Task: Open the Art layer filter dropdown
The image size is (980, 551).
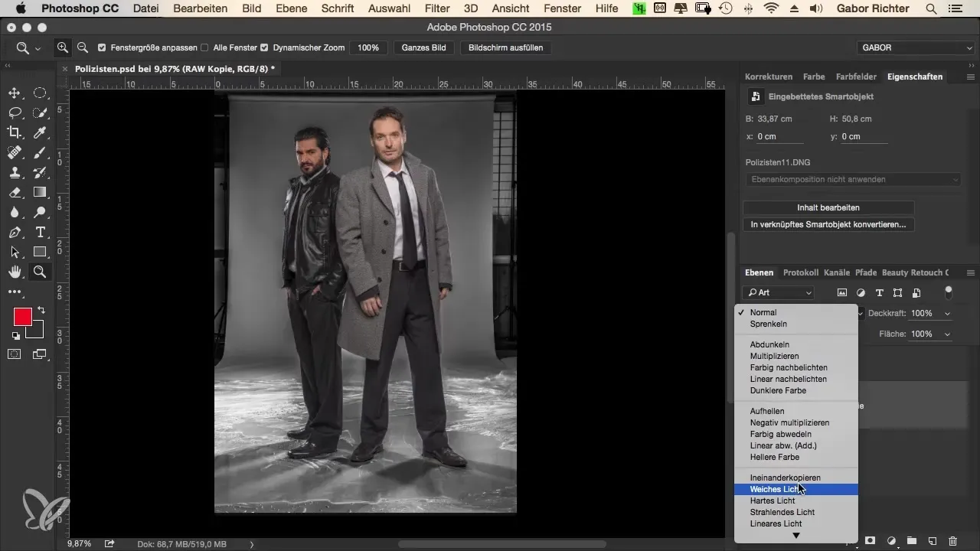Action: [x=778, y=292]
